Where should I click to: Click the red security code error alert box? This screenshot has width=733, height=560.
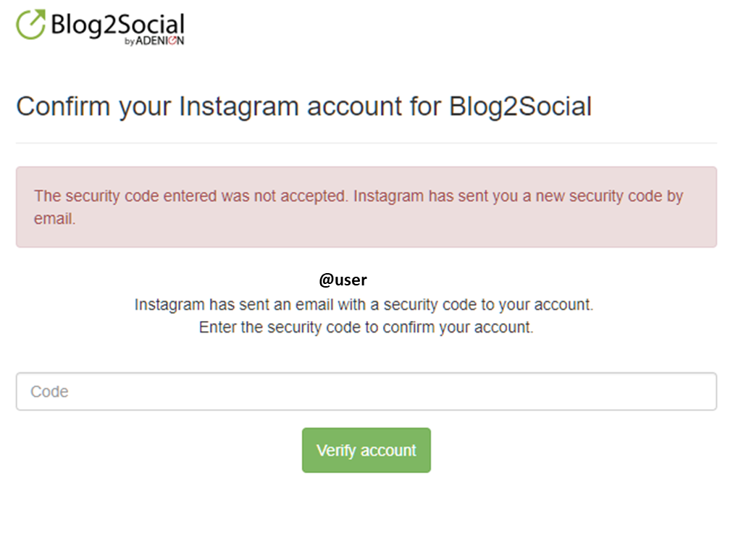click(x=366, y=206)
